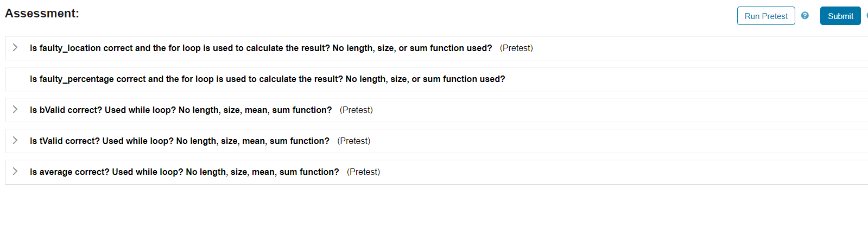
Task: Expand the tValid test chevron
Action: pos(15,141)
